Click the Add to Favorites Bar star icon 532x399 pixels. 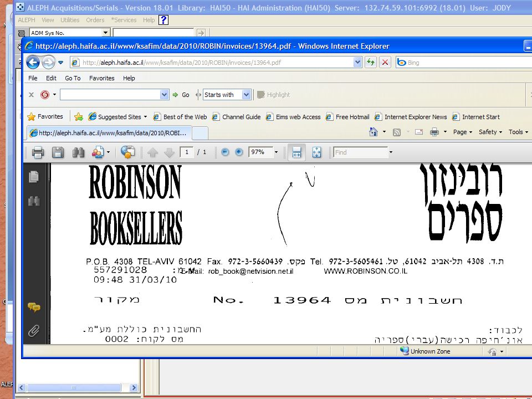click(x=78, y=117)
